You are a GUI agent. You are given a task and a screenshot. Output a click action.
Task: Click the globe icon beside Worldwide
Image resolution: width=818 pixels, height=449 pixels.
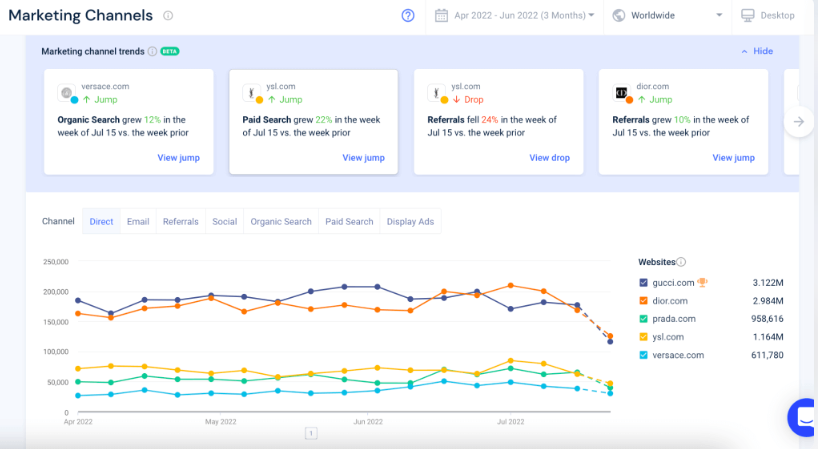pyautogui.click(x=619, y=16)
